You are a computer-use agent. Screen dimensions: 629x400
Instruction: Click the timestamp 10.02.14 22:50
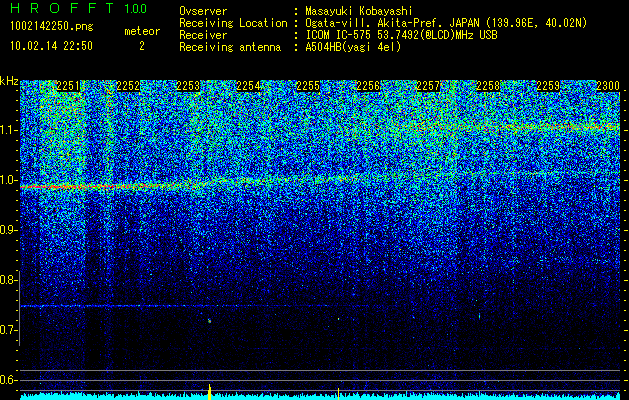click(x=52, y=46)
